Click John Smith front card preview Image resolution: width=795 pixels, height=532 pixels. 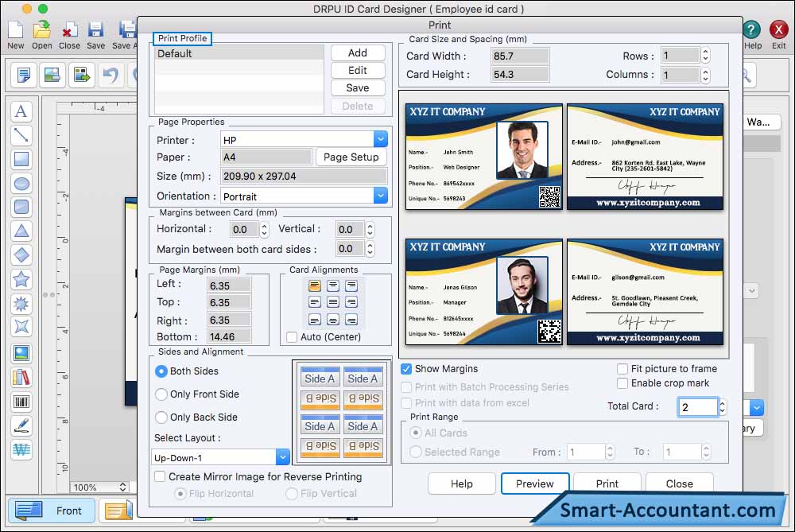pyautogui.click(x=484, y=157)
